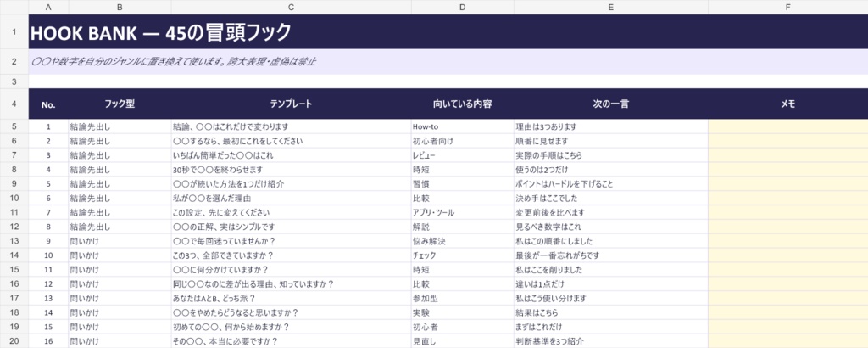Image resolution: width=868 pixels, height=348 pixels.
Task: Click the '決め手はここでした' cell
Action: pos(610,198)
